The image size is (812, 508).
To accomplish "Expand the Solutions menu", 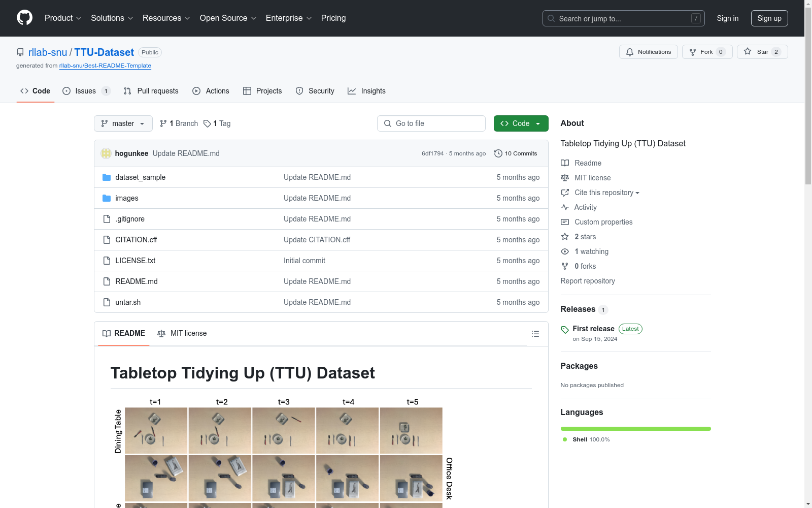I will 112,18.
